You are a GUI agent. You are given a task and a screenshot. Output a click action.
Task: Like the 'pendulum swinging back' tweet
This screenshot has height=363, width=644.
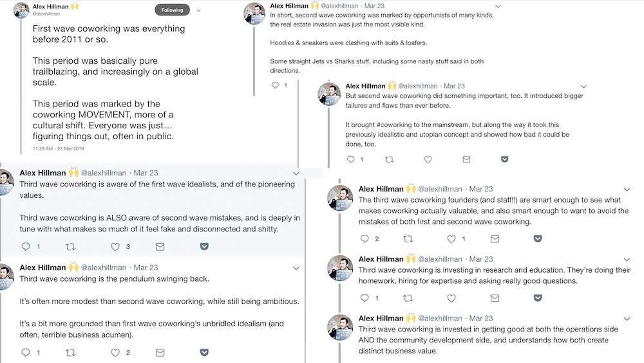click(115, 352)
